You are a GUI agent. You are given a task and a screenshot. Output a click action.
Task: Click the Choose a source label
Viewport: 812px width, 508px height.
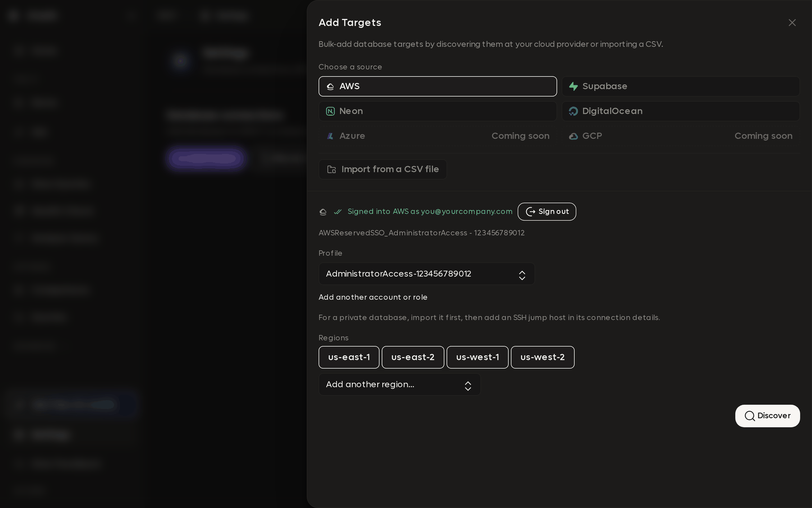350,67
